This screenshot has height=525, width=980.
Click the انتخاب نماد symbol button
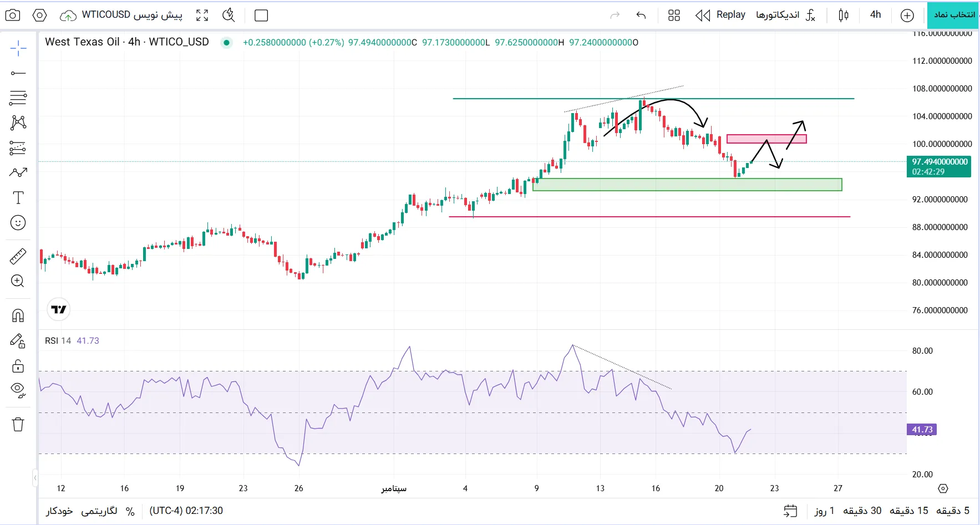(x=953, y=15)
